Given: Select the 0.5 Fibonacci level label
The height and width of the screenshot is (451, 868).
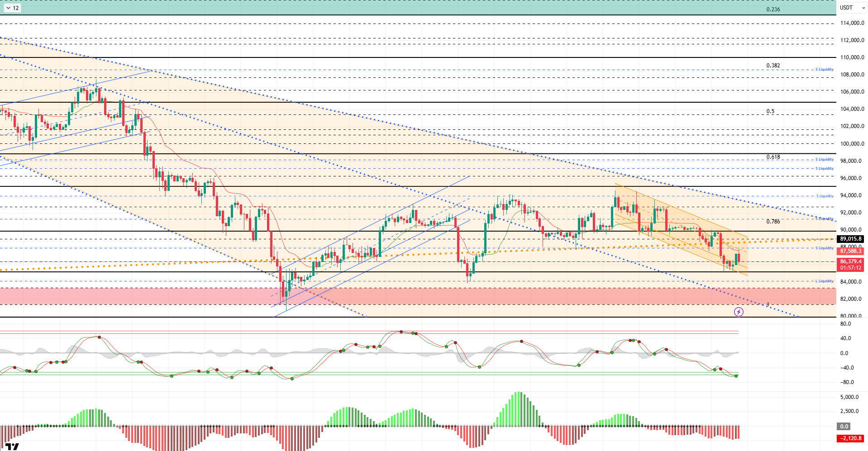Looking at the screenshot, I should click(x=770, y=111).
